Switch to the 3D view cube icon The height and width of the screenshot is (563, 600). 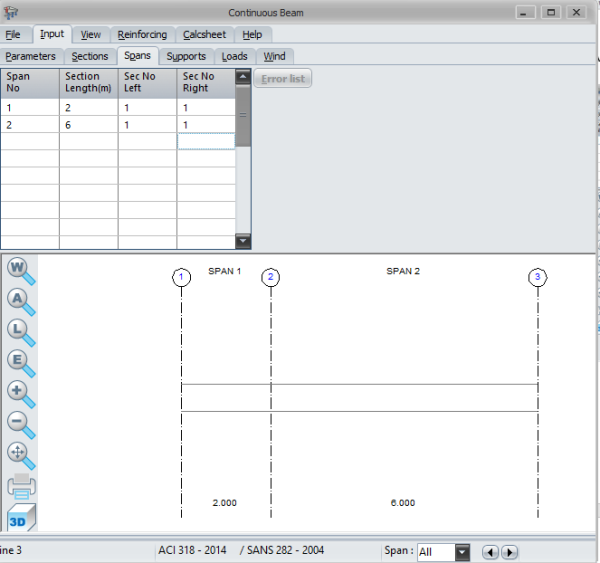pos(20,518)
